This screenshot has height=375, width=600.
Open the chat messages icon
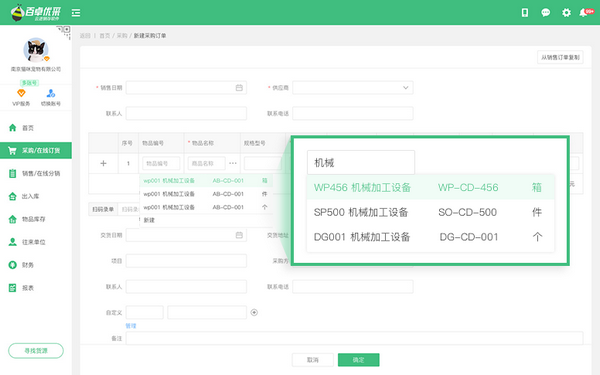(x=545, y=13)
